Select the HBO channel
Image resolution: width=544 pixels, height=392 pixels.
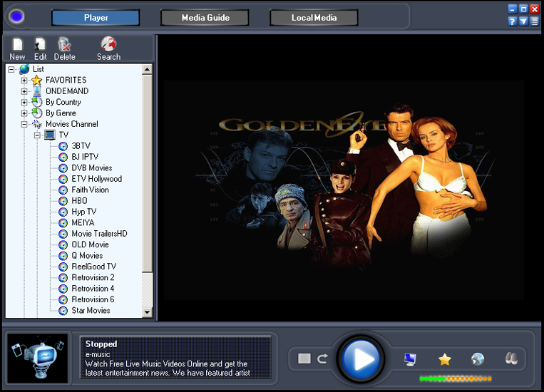79,201
